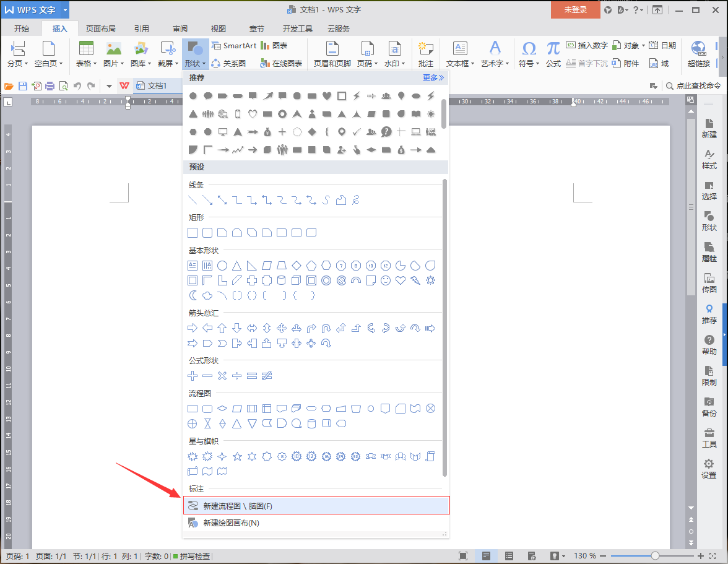Pick the heart shape in 推荐 row

click(x=327, y=95)
